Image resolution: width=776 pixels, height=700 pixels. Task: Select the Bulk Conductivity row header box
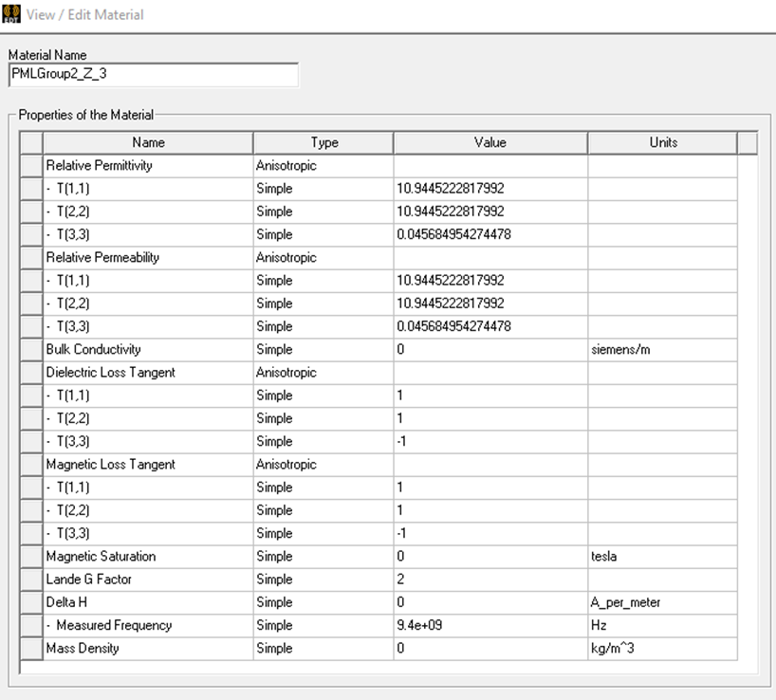[31, 350]
